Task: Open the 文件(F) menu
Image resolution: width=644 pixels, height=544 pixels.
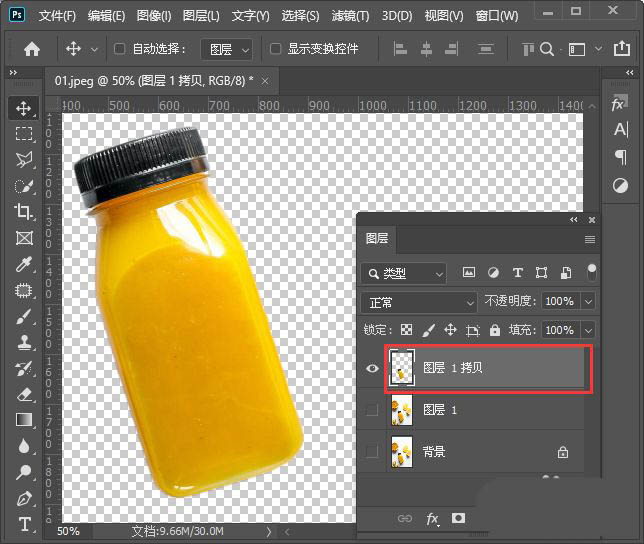Action: [x=58, y=16]
